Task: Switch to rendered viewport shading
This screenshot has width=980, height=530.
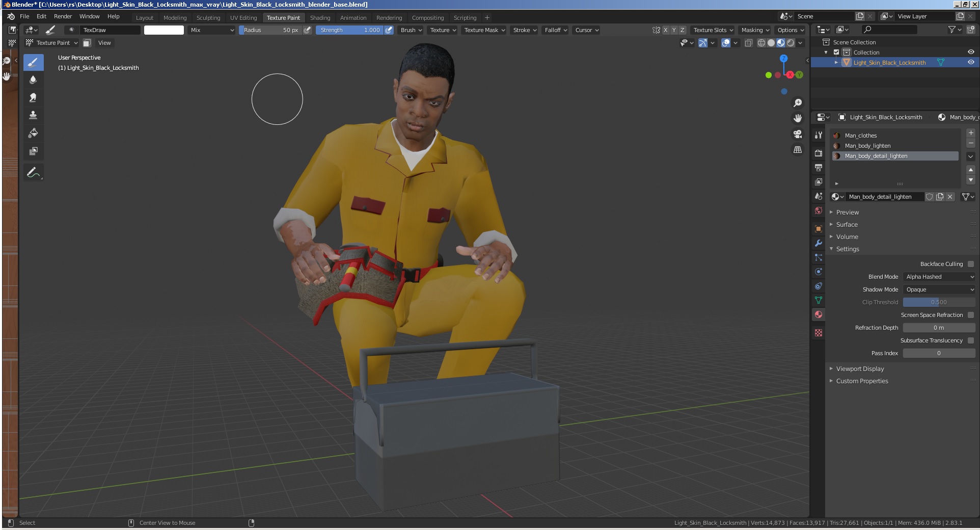Action: tap(791, 43)
